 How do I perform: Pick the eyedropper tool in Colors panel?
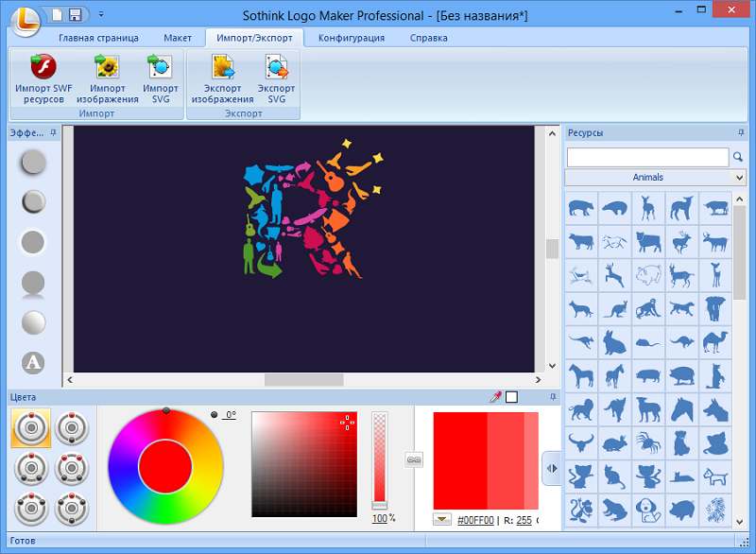tap(495, 397)
